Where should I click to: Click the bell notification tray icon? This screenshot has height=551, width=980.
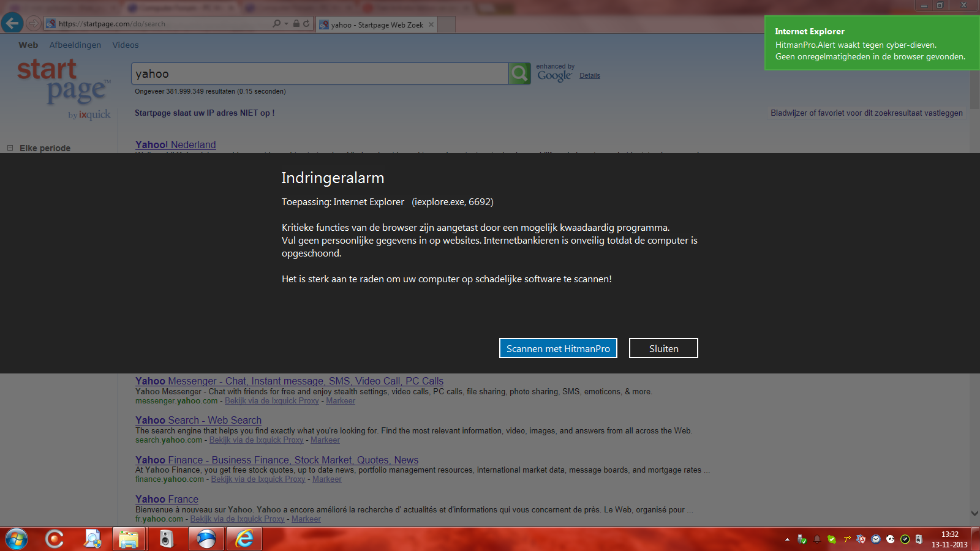tap(816, 539)
